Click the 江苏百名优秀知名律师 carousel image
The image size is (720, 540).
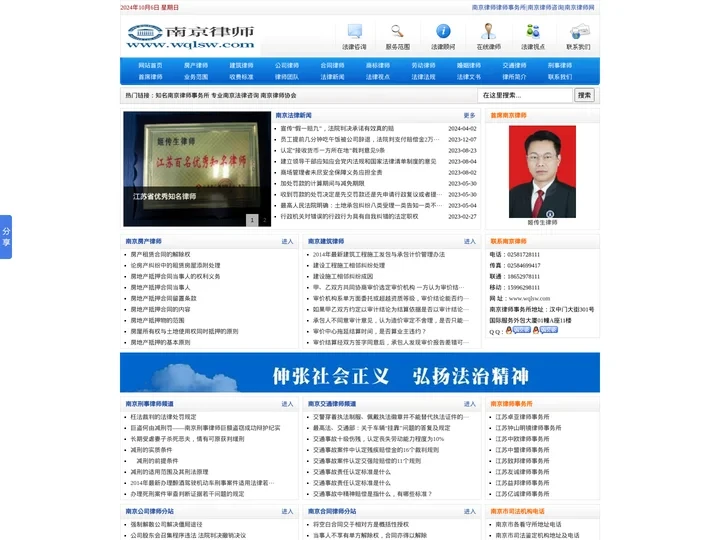[197, 169]
